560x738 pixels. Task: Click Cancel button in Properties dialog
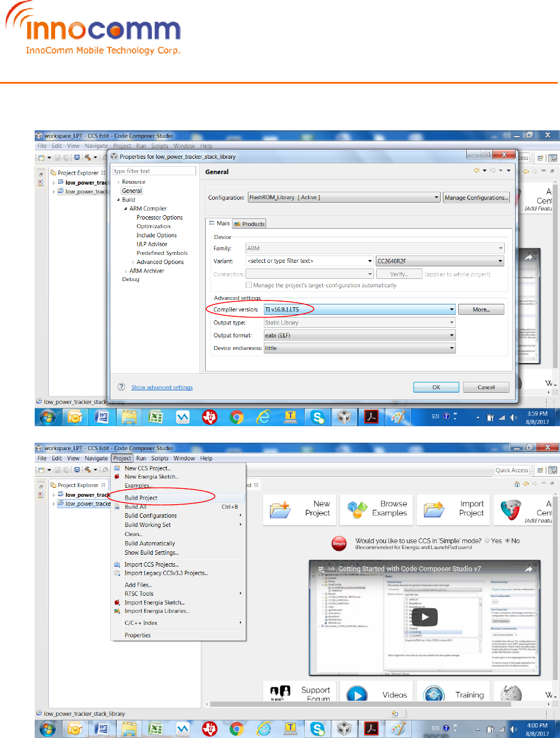pos(486,387)
